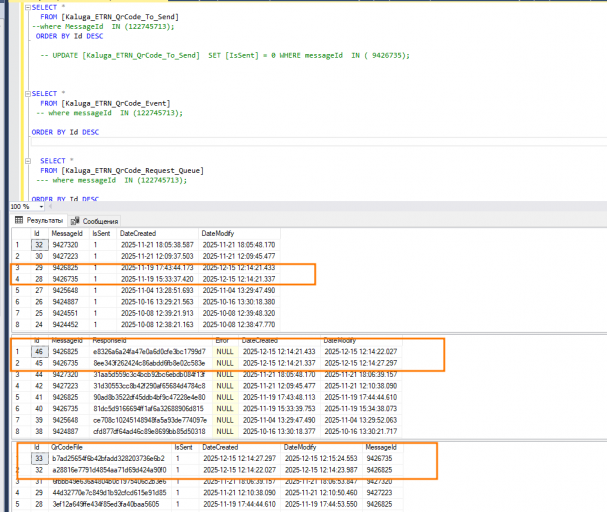The width and height of the screenshot is (607, 512).
Task: Collapse the SELECT block for QrCode_Request_Queue
Action: click(x=27, y=161)
